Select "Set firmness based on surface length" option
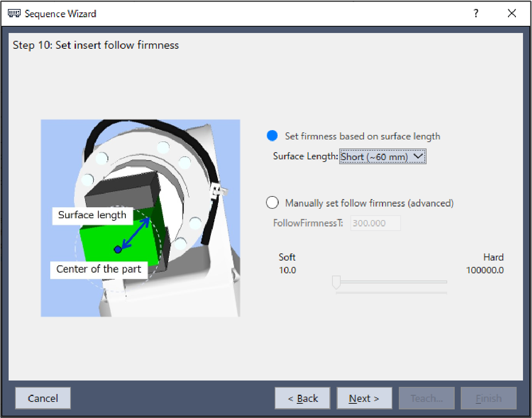 coord(272,136)
